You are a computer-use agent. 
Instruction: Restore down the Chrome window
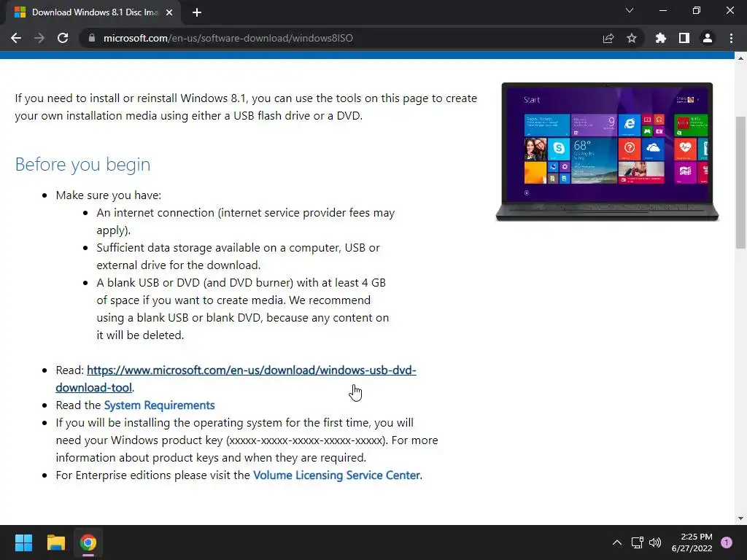click(x=696, y=10)
